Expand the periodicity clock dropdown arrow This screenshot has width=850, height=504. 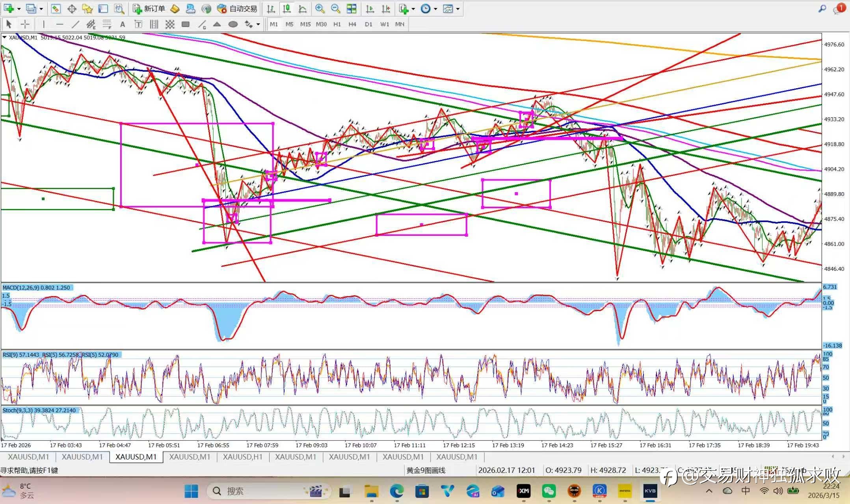click(x=435, y=9)
